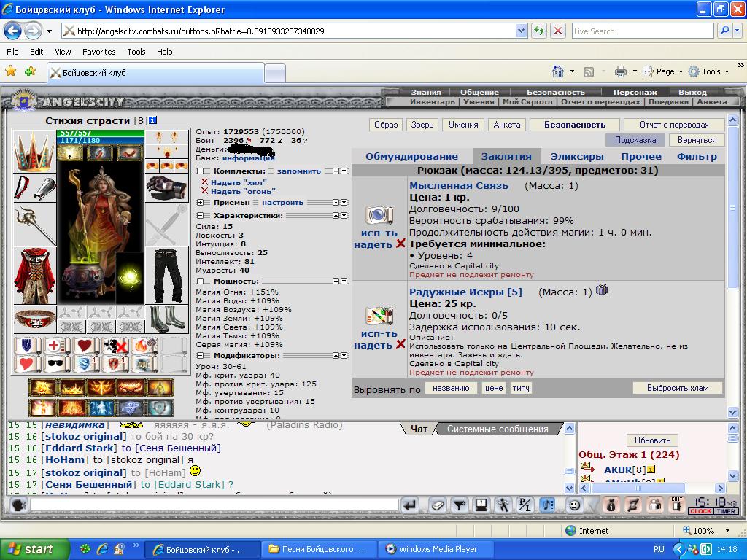The image size is (747, 560).
Task: Move the Мощность block up with arrow
Action: 336,281
